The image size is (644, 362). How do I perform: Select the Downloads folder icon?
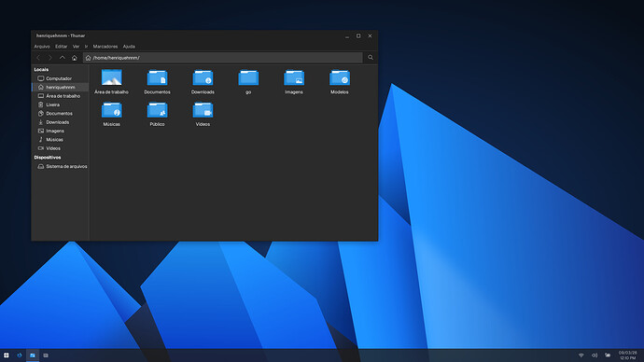click(203, 77)
